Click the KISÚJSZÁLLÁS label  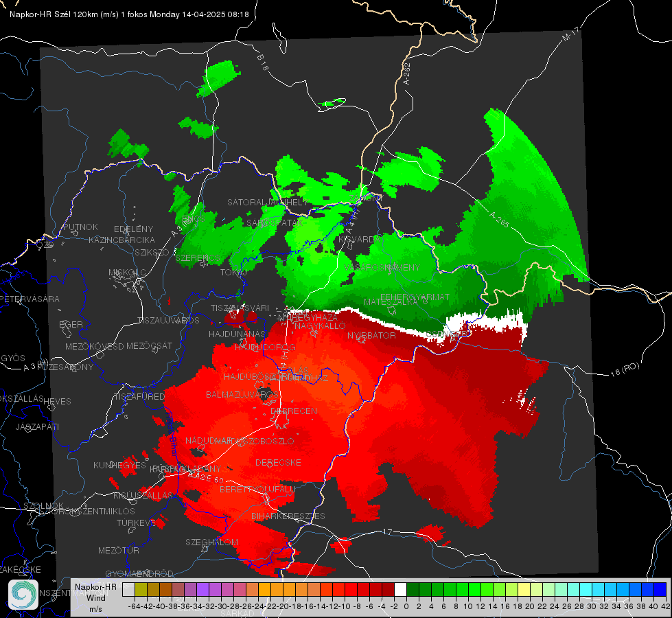coord(143,495)
